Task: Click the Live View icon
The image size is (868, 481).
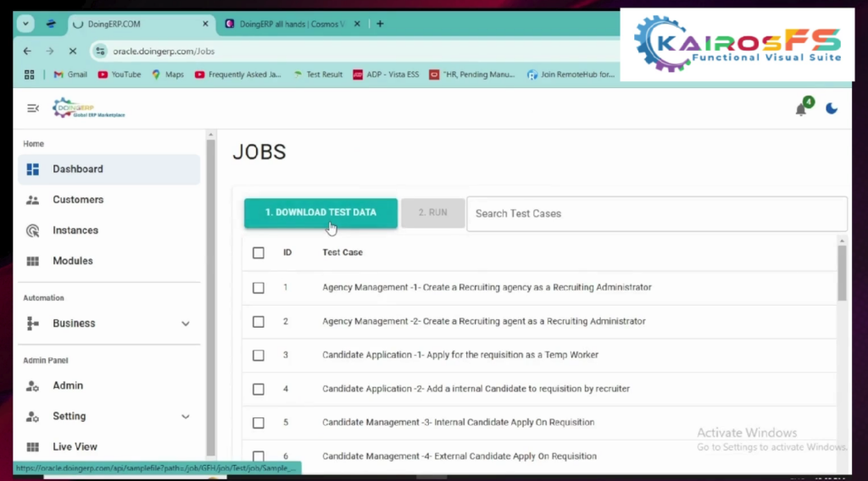Action: click(x=33, y=447)
